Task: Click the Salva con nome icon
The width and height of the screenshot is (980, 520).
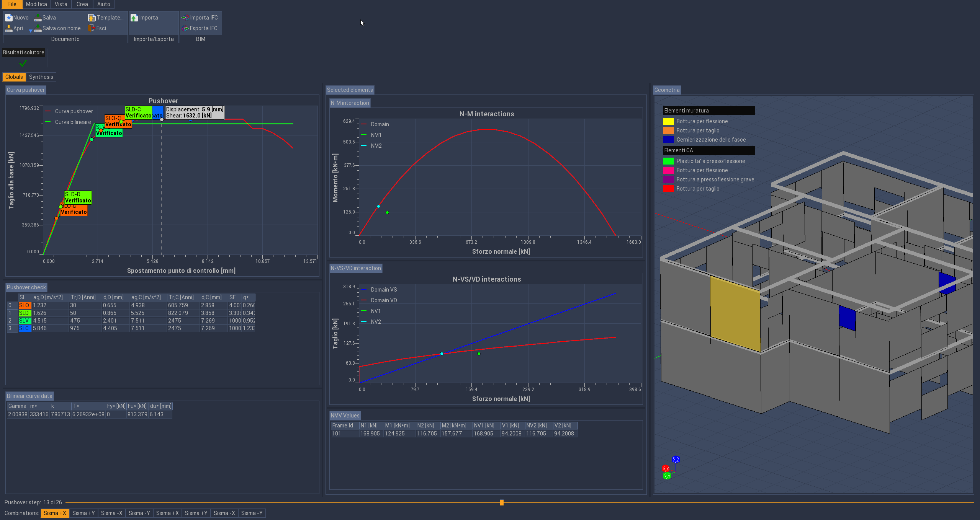Action: [38, 28]
